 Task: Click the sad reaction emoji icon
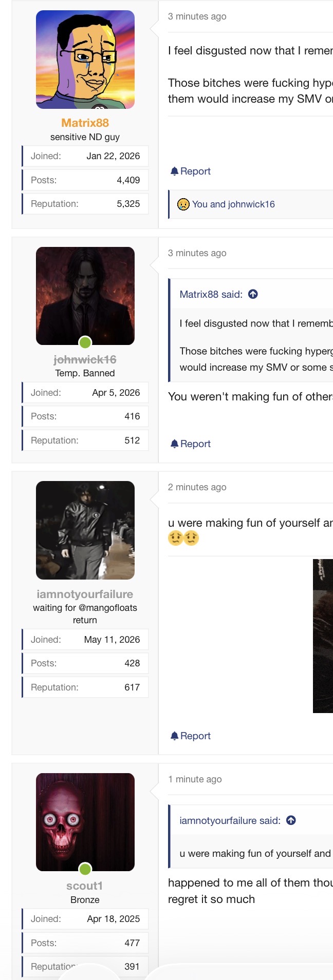[x=183, y=204]
